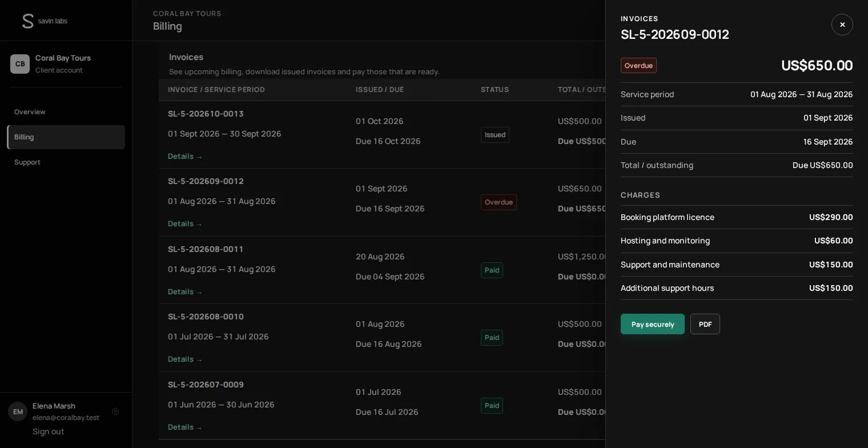The image size is (868, 448).
Task: Click the US$60.00 charge amount
Action: click(834, 241)
